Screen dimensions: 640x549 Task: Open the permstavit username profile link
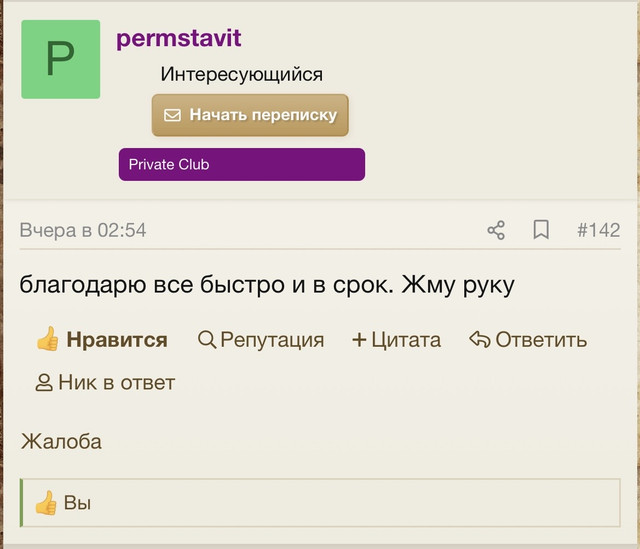pyautogui.click(x=179, y=38)
